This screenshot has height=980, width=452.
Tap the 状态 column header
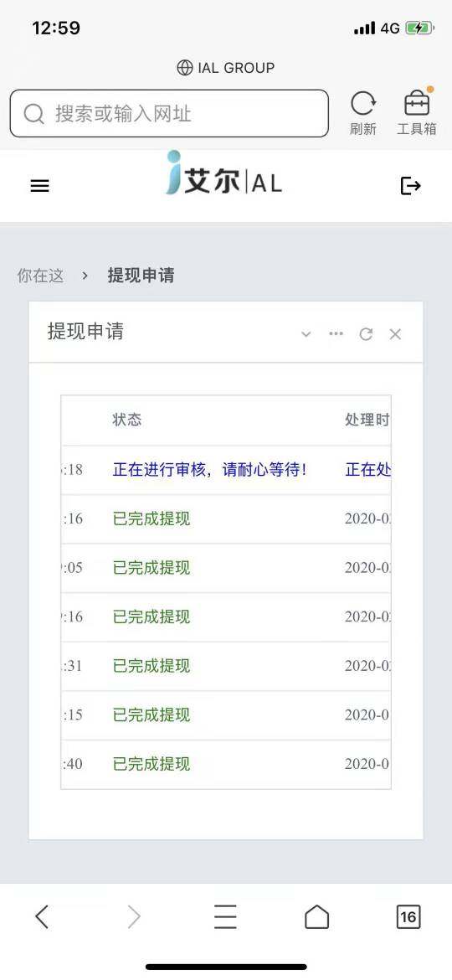[126, 420]
